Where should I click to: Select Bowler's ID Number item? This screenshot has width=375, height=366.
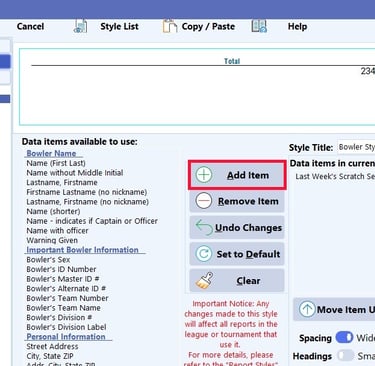[61, 269]
